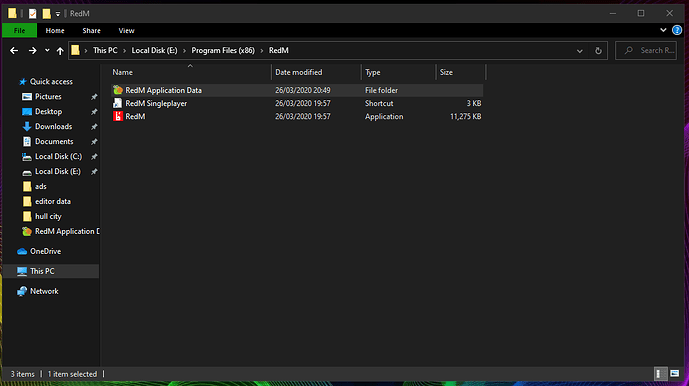
Task: Open OneDrive in the navigation pane
Action: [45, 251]
